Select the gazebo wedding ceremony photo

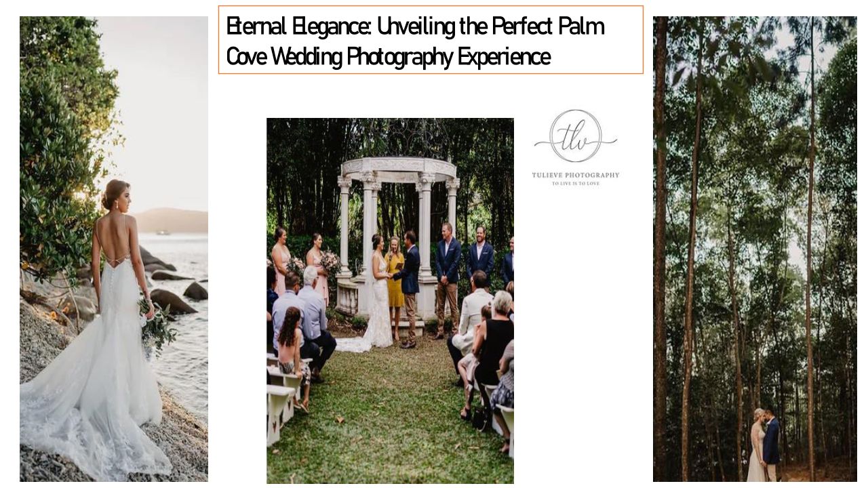[390, 301]
